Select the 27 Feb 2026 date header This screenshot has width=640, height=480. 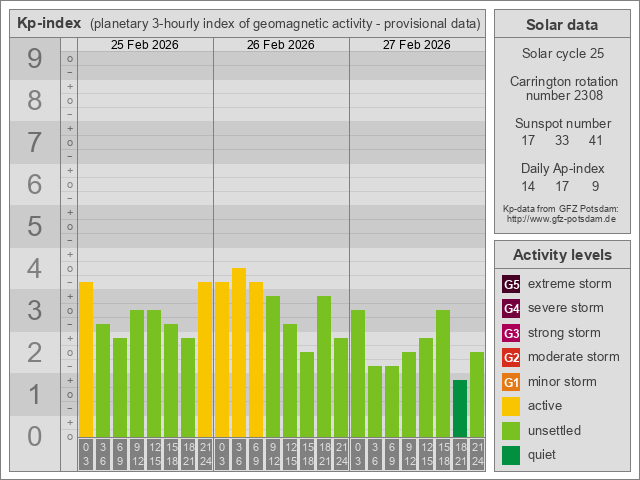[417, 45]
